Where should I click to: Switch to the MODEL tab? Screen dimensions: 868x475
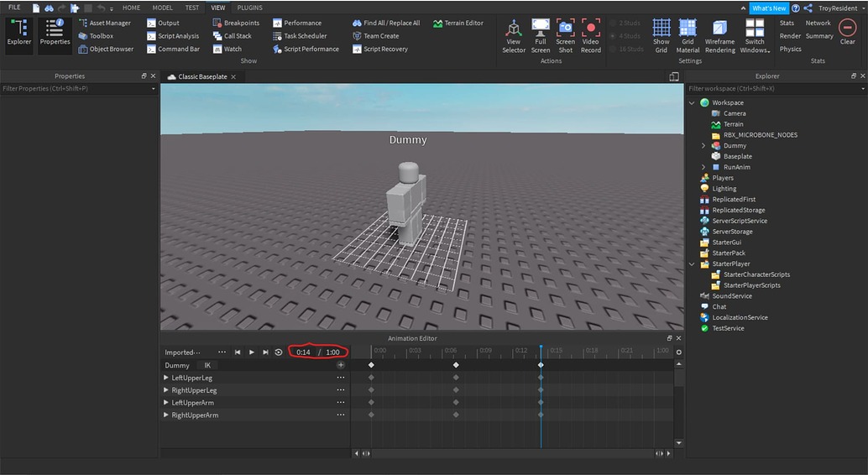[162, 8]
